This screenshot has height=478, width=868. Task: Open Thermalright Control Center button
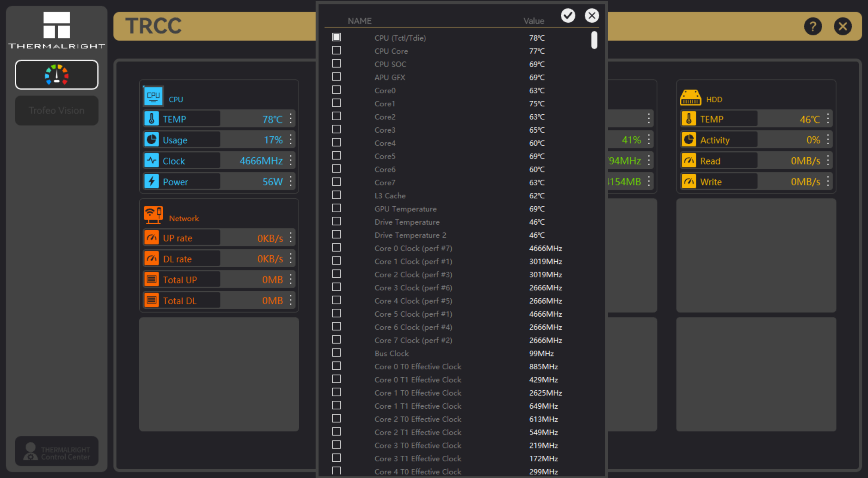point(57,451)
